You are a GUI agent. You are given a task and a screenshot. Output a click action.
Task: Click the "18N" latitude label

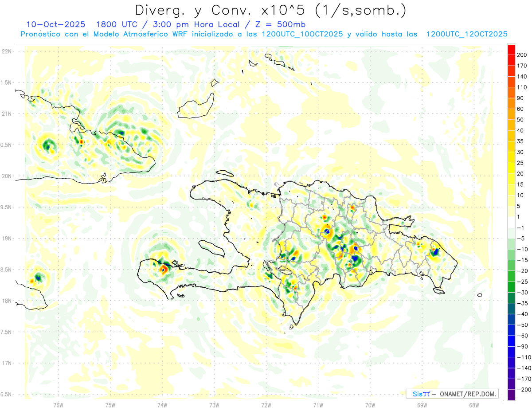click(7, 301)
